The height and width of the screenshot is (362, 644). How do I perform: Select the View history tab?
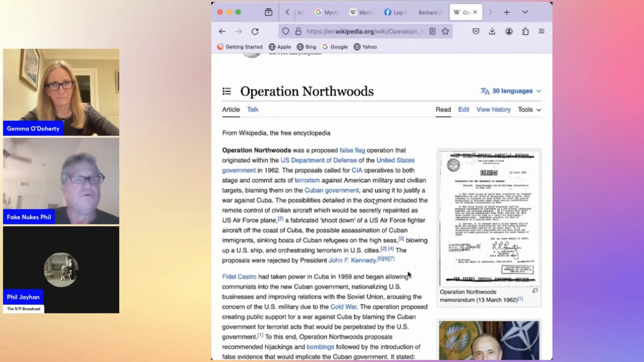click(x=493, y=110)
